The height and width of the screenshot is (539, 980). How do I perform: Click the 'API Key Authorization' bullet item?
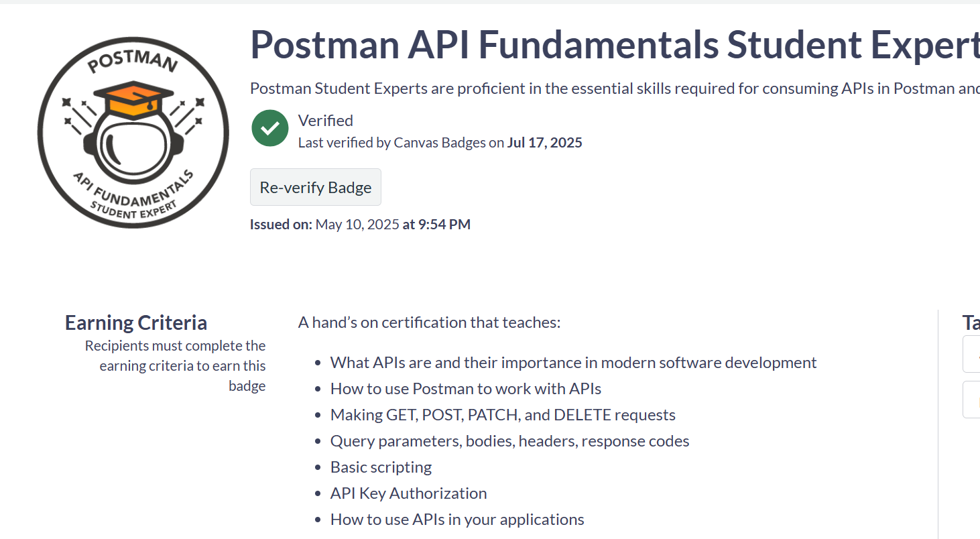408,493
